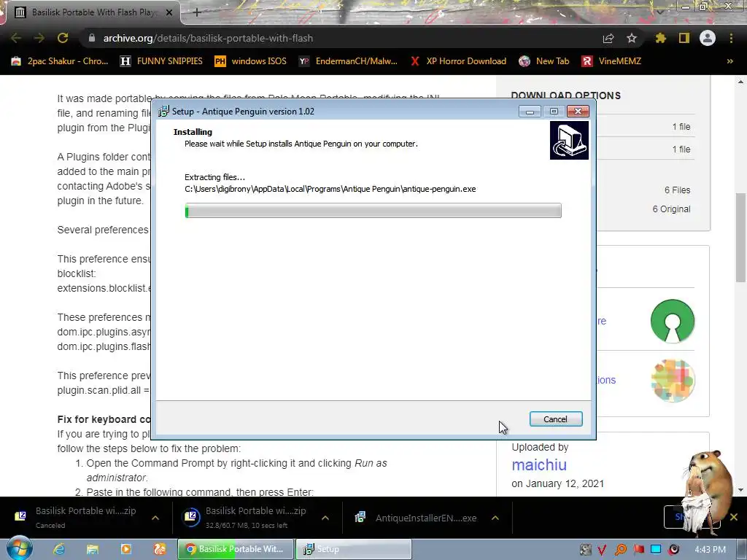Click the red V tray icon
This screenshot has width=747, height=560.
click(602, 550)
